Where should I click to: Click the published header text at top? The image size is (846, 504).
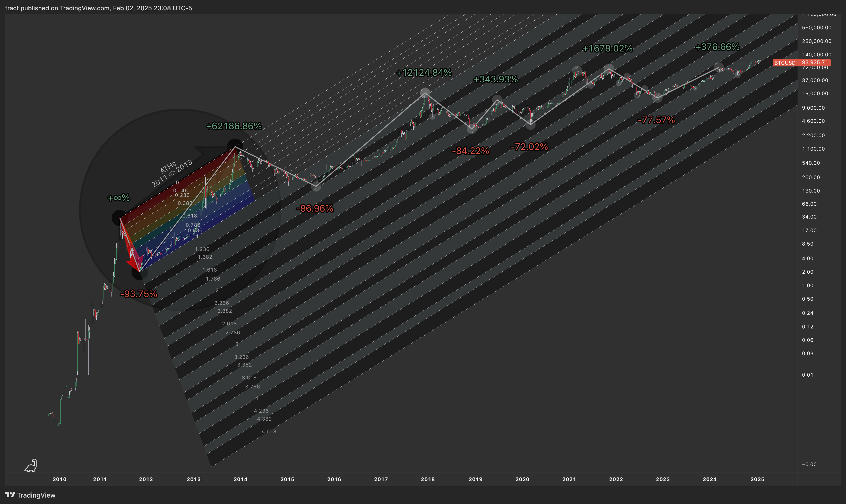click(x=99, y=8)
